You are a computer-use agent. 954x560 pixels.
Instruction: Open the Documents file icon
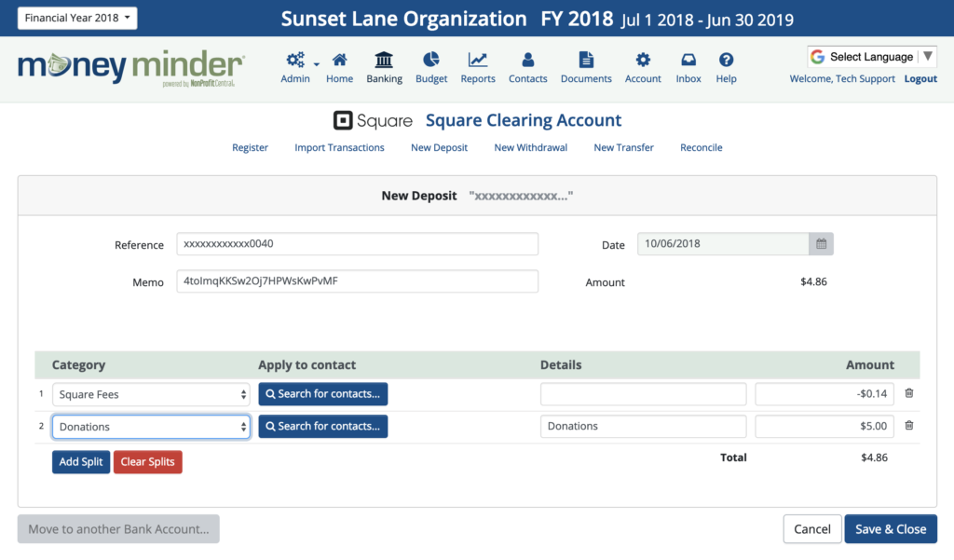(x=586, y=60)
